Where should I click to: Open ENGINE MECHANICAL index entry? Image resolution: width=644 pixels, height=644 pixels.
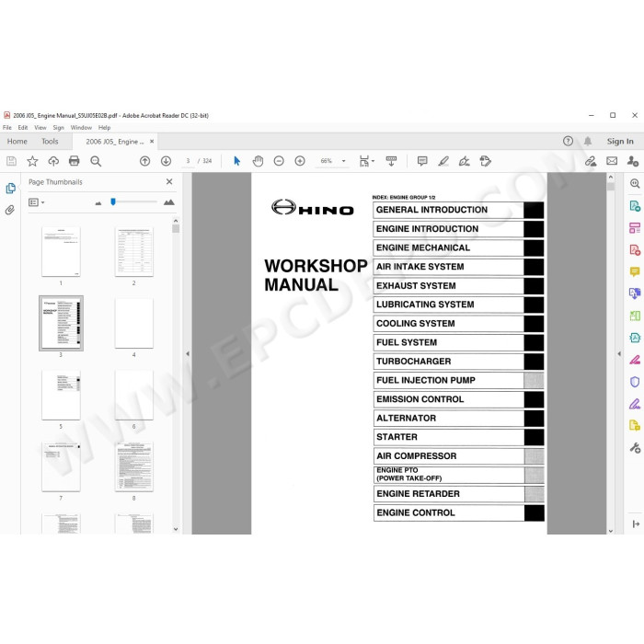click(x=458, y=248)
